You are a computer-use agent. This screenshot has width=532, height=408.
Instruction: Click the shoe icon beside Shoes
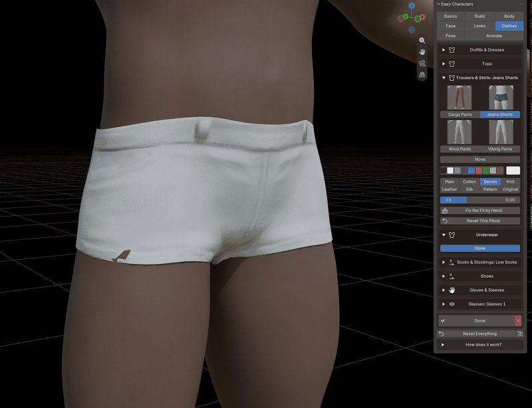[x=452, y=276]
